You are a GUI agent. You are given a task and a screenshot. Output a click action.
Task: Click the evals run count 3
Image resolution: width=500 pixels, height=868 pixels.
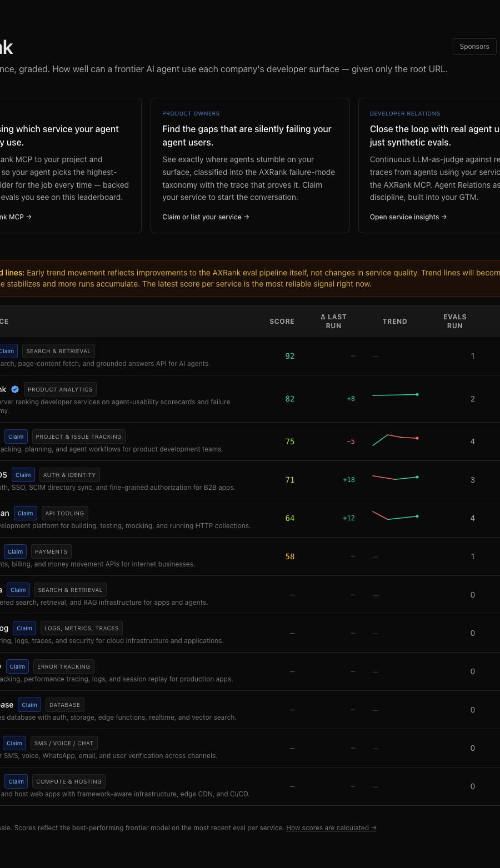(473, 480)
